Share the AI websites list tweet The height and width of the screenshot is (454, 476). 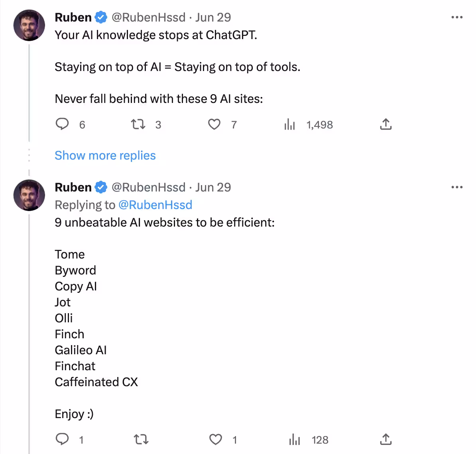(x=386, y=440)
